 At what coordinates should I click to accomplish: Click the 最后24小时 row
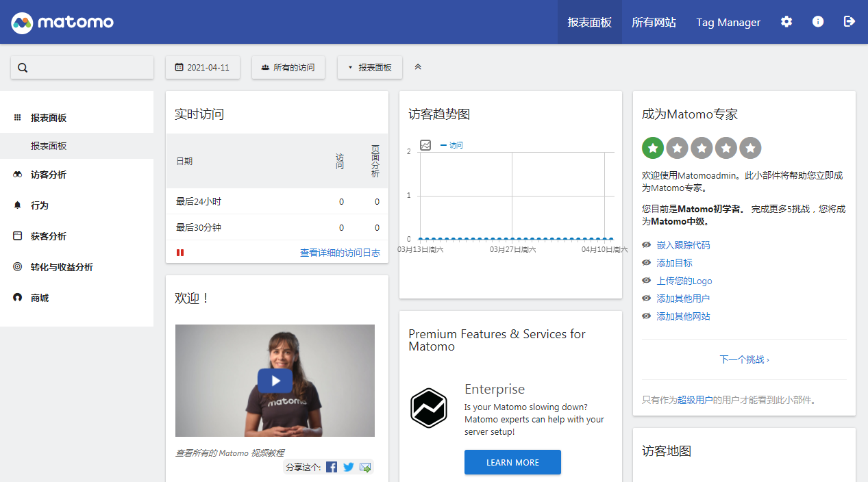point(277,201)
